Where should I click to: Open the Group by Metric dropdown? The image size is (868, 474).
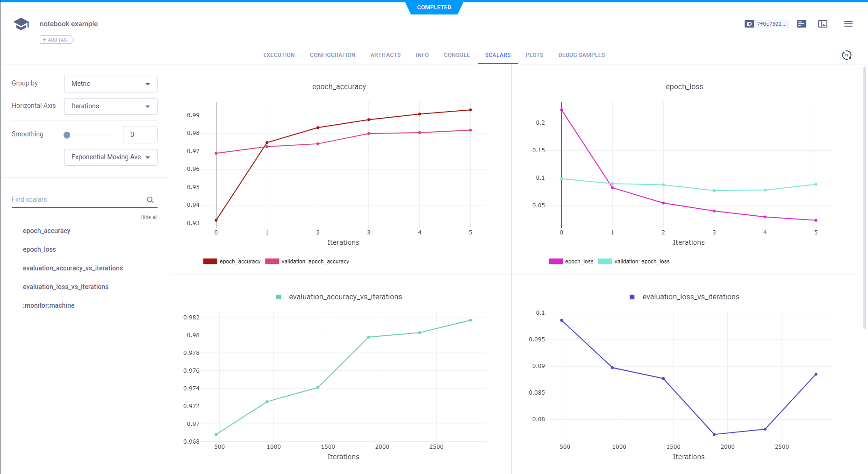(110, 84)
